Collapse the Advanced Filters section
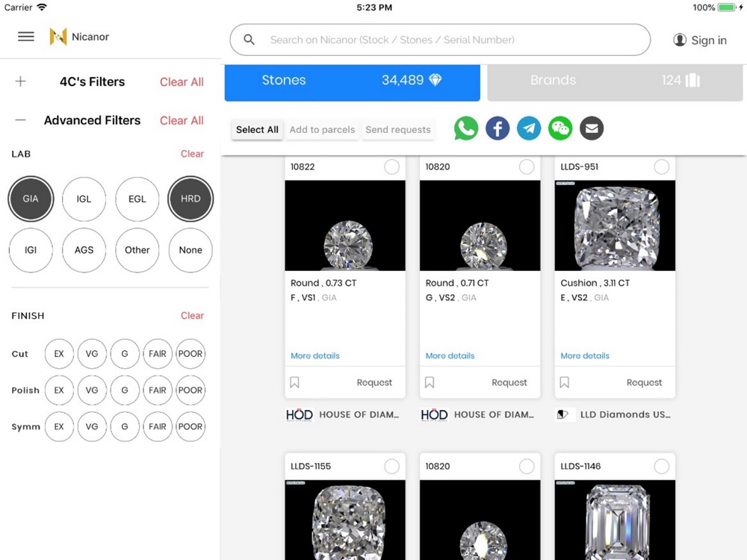The width and height of the screenshot is (747, 560). [x=20, y=120]
